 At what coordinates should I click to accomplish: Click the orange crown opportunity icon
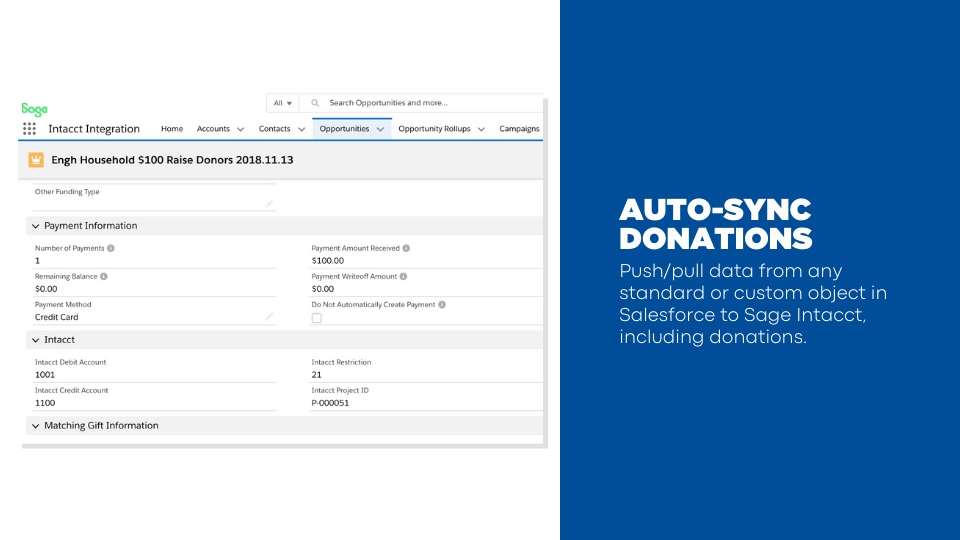(36, 160)
